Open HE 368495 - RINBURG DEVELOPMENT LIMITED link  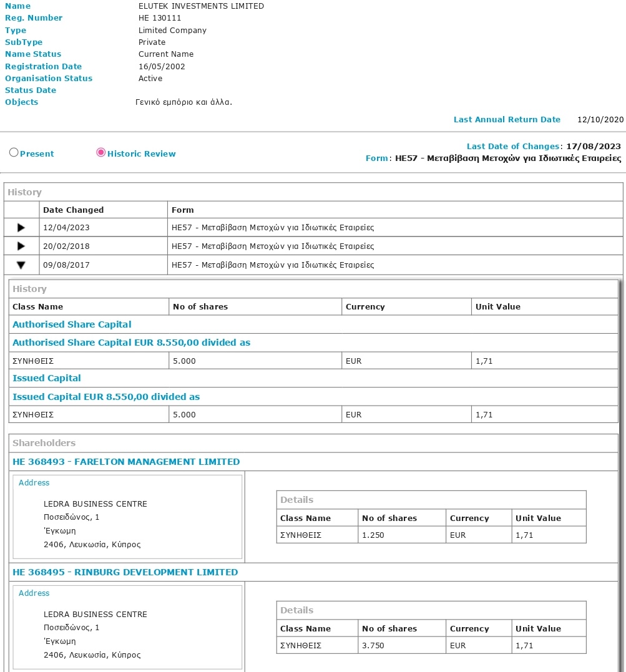pos(125,572)
